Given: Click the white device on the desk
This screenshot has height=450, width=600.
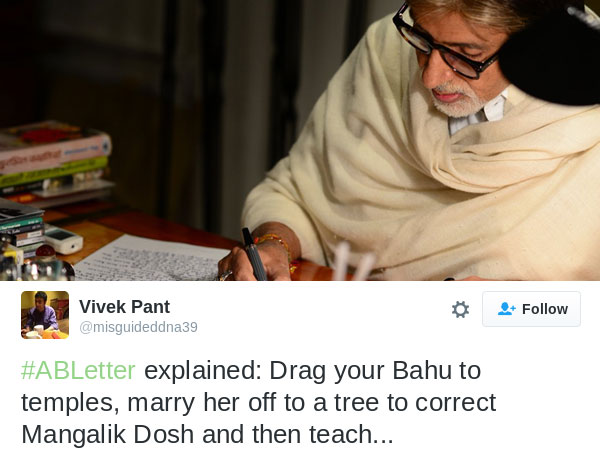Looking at the screenshot, I should coord(63,239).
